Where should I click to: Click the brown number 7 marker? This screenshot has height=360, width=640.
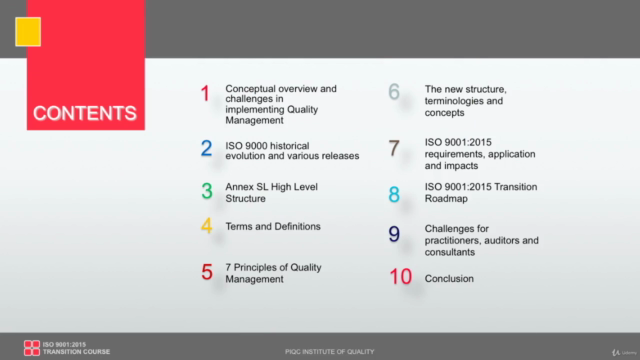(394, 148)
